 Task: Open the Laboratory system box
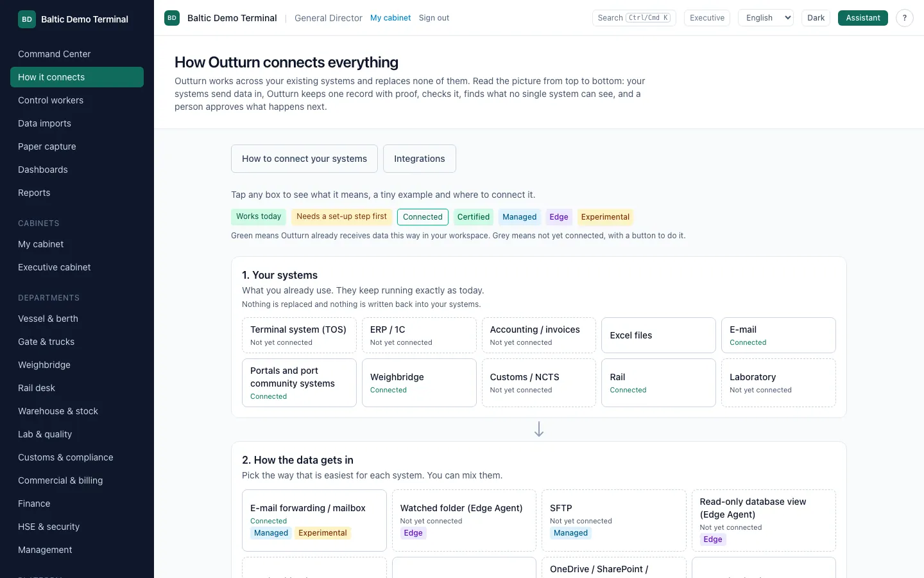[778, 383]
